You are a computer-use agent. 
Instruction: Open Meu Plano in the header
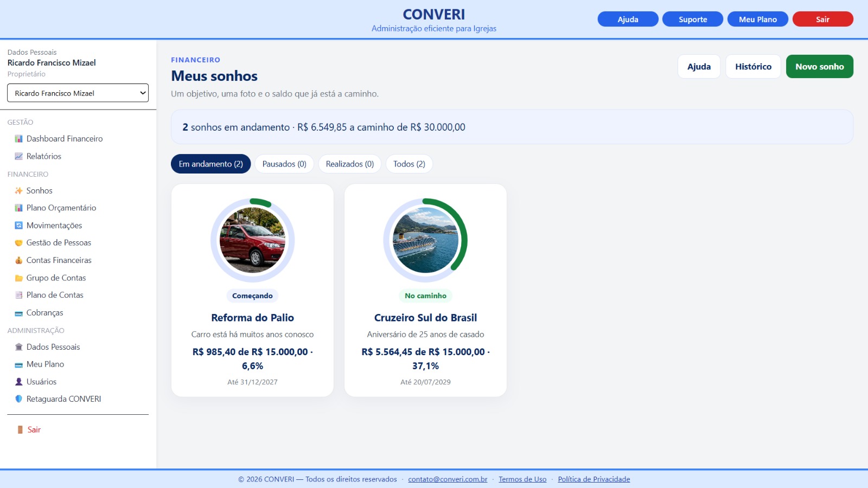click(x=758, y=19)
